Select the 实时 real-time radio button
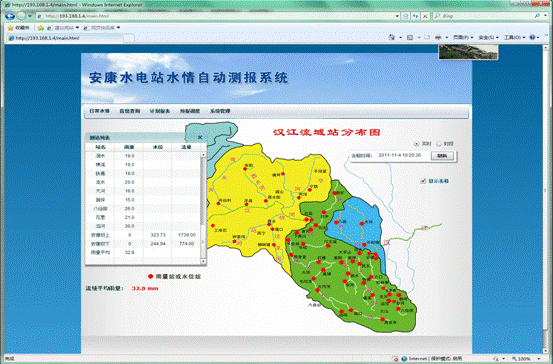The image size is (553, 364). 417,144
